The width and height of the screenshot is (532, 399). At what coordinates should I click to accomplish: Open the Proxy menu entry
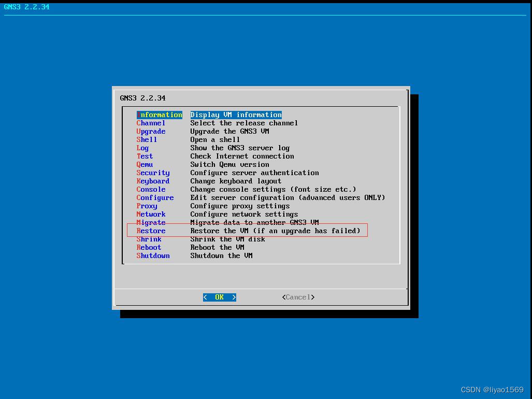[147, 206]
